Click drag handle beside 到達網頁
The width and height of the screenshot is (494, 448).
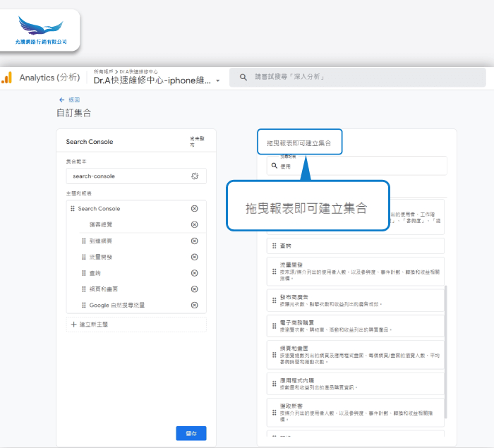pyautogui.click(x=84, y=241)
